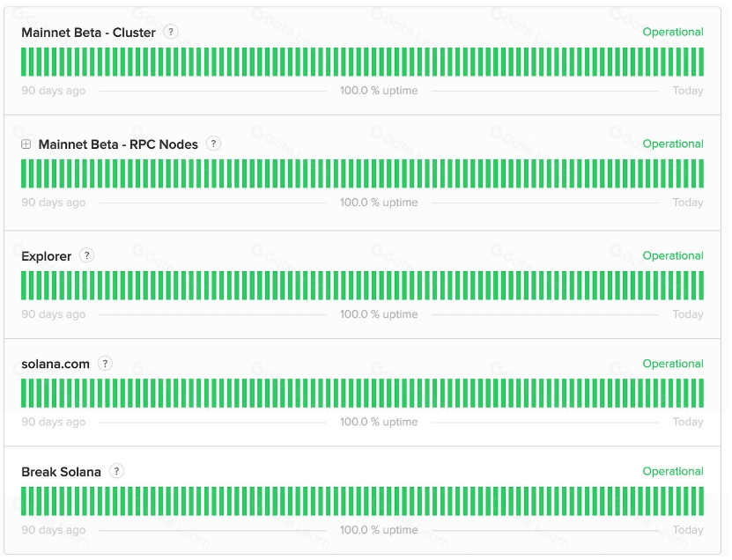Click the newest day bar for Mainnet Beta - Cluster
The width and height of the screenshot is (732, 560).
point(700,62)
